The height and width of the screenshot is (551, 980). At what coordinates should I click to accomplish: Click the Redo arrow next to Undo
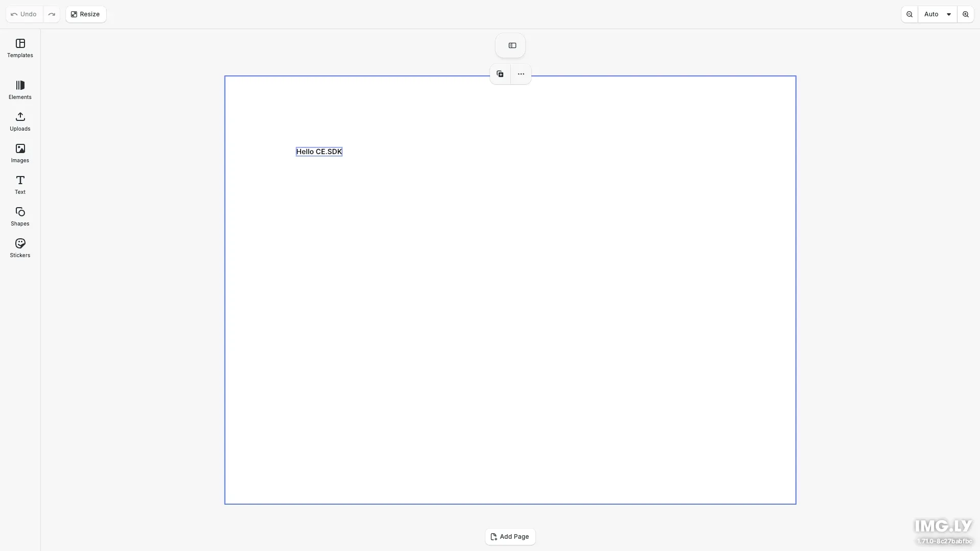tap(52, 14)
